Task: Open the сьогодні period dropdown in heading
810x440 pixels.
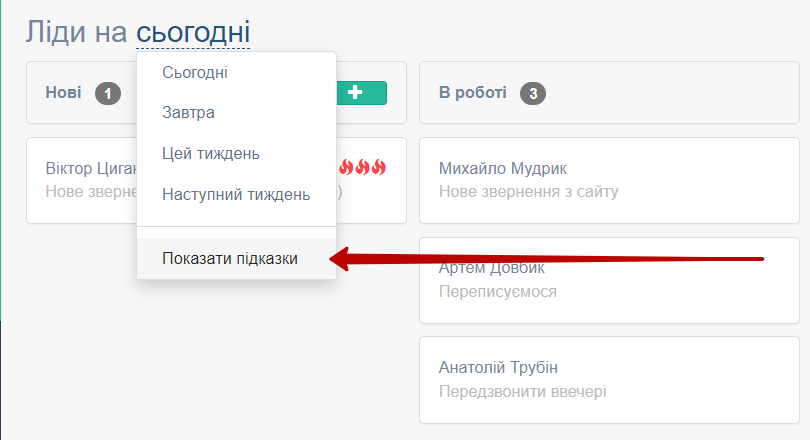Action: tap(193, 32)
